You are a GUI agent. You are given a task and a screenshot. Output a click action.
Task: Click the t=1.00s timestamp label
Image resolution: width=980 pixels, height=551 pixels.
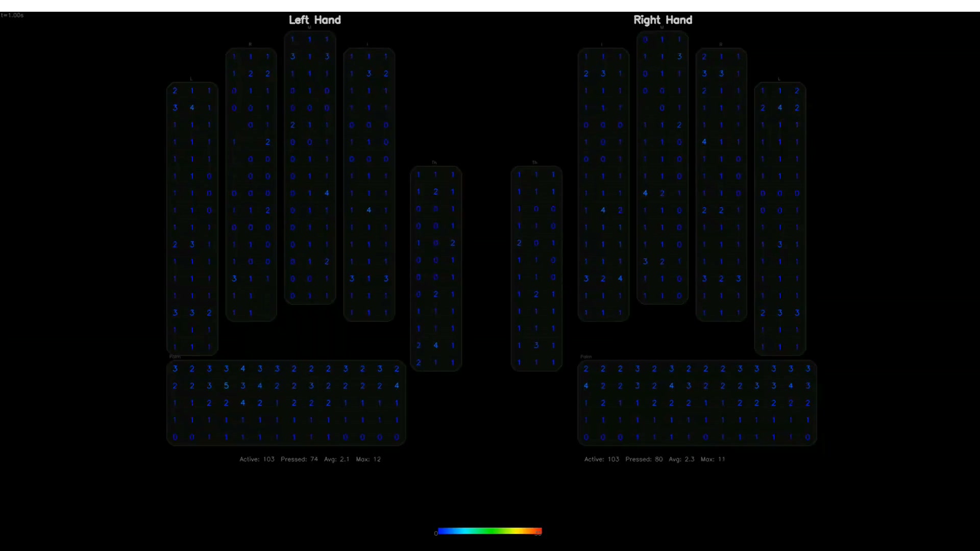(x=12, y=15)
